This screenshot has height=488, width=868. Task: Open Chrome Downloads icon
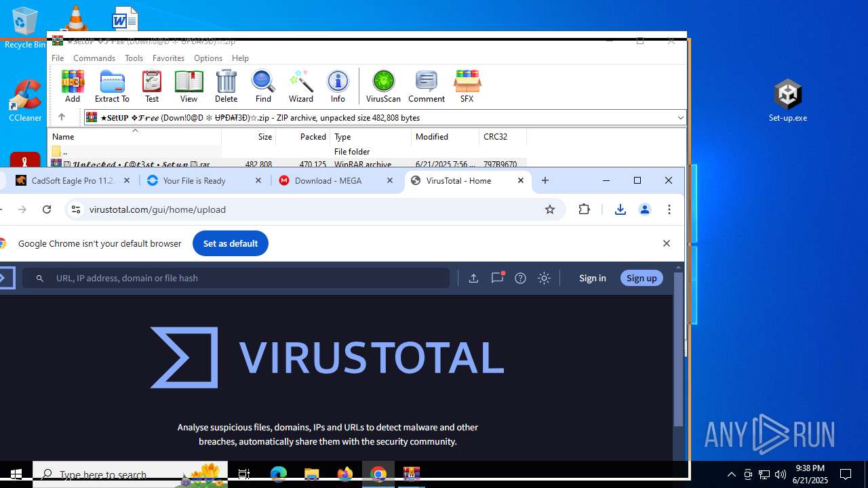point(620,209)
